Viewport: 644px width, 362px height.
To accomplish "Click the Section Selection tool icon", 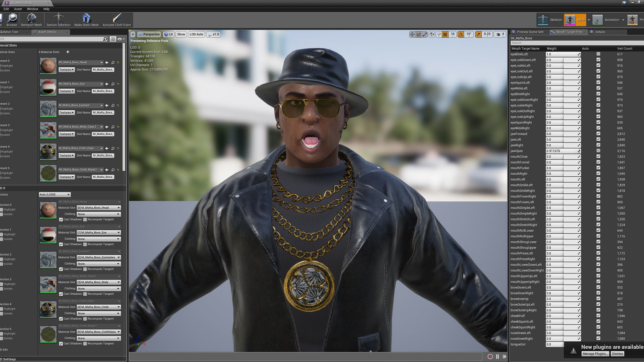I will point(58,18).
